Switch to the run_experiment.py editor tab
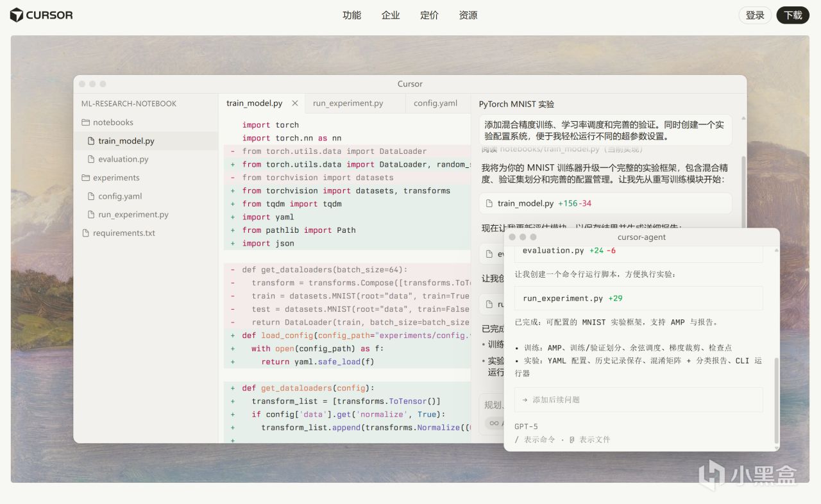 348,103
